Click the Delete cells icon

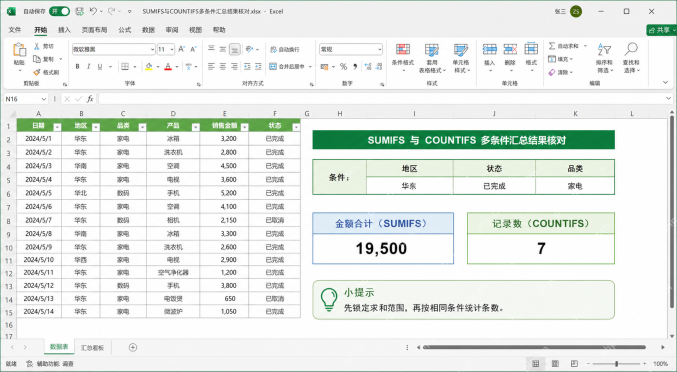(x=510, y=49)
